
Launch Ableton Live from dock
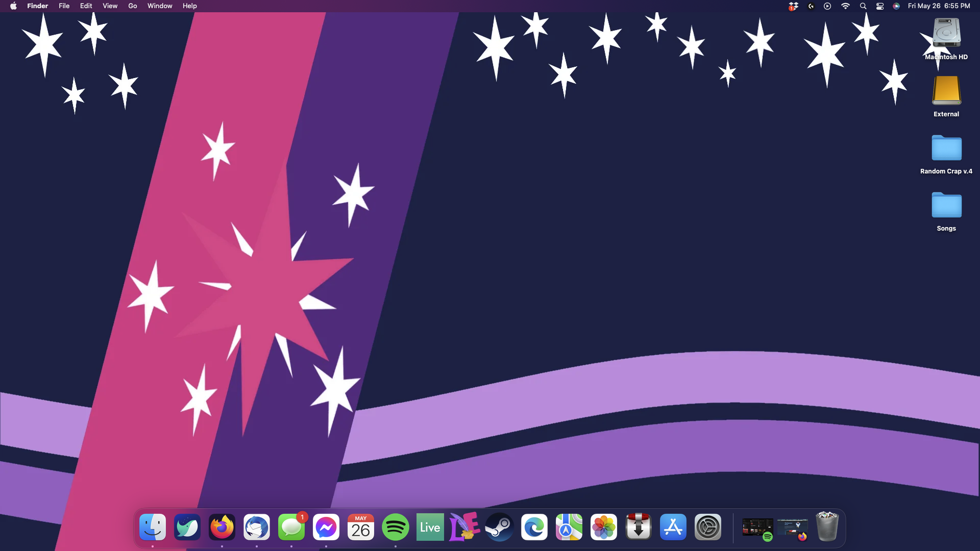point(430,527)
